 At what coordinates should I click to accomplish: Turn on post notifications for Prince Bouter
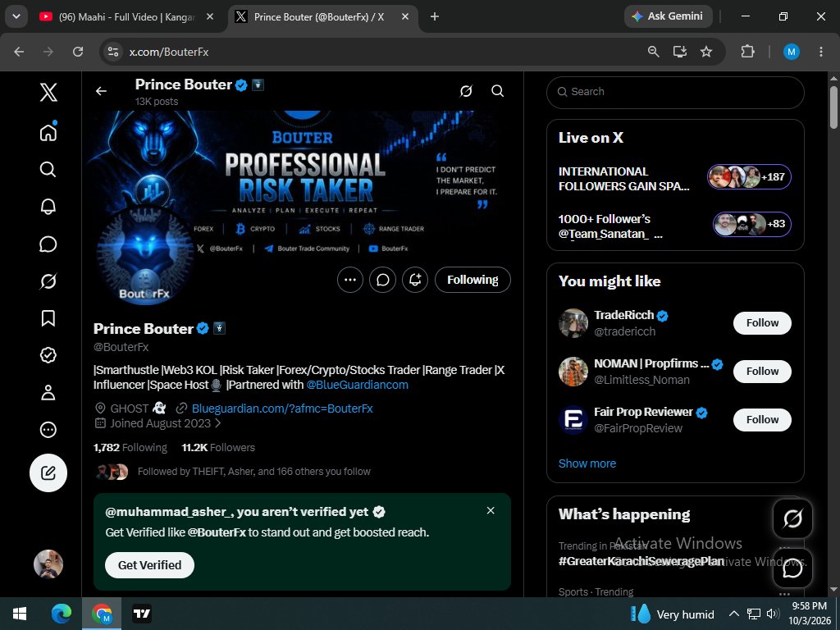[x=415, y=280]
